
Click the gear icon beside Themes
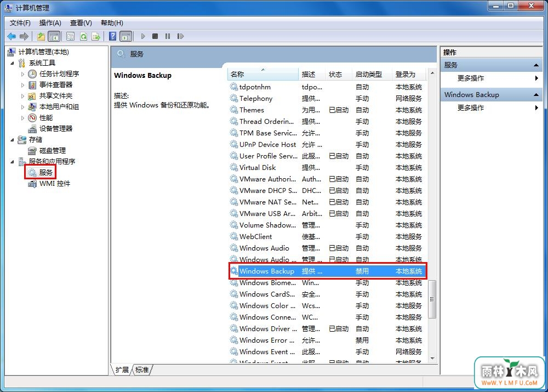pos(234,110)
